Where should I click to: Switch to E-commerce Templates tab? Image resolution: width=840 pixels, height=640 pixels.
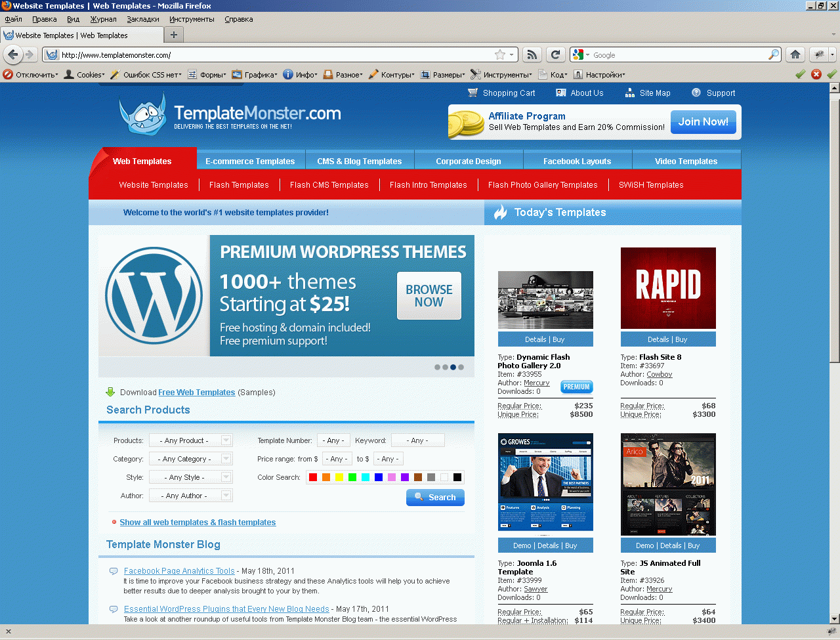tap(250, 161)
